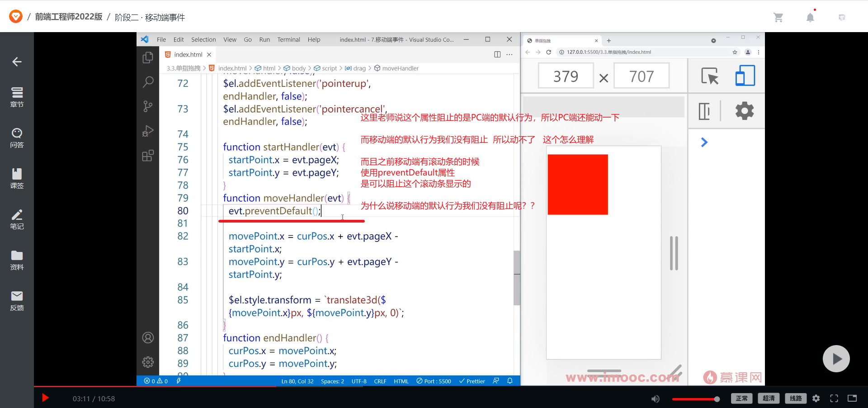Screen dimensions: 868x408
Task: Open VS Code Run and Debug view
Action: [148, 131]
